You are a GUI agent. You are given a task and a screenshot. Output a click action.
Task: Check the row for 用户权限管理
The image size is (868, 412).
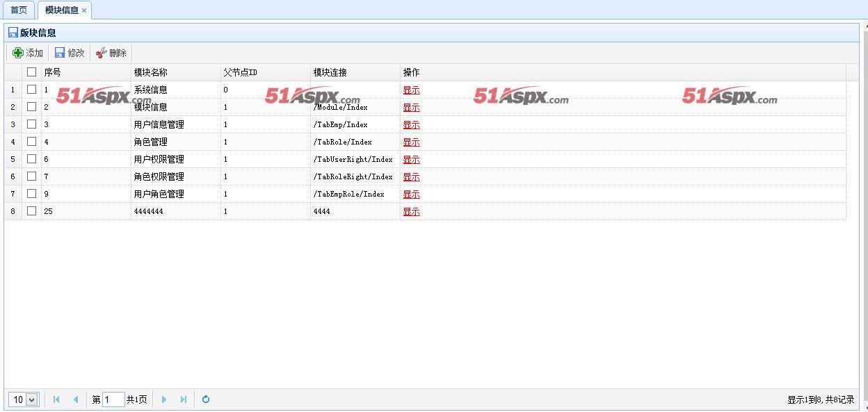(31, 158)
